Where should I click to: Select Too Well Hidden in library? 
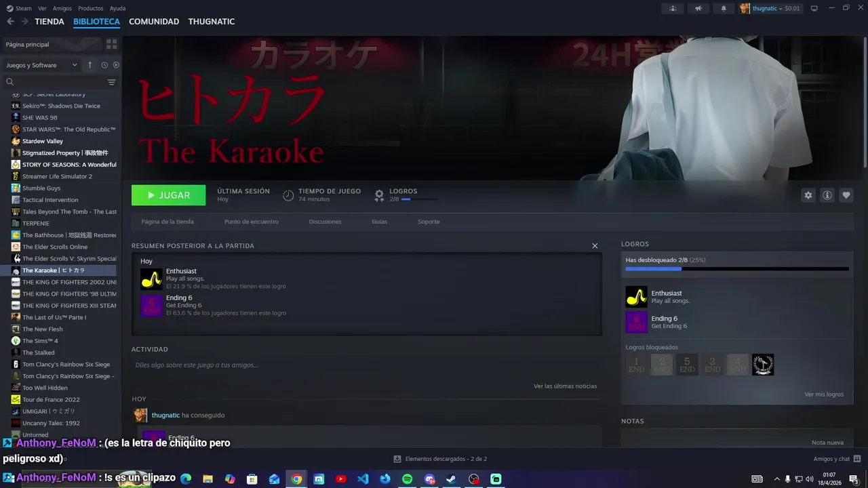click(45, 388)
